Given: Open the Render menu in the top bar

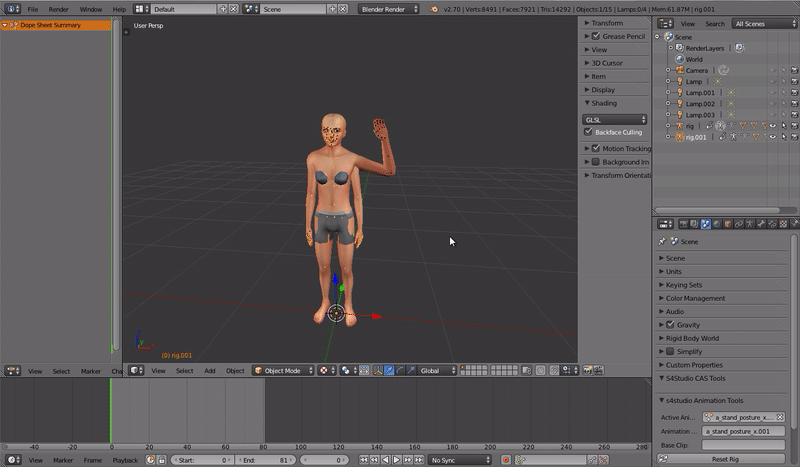Looking at the screenshot, I should click(58, 9).
